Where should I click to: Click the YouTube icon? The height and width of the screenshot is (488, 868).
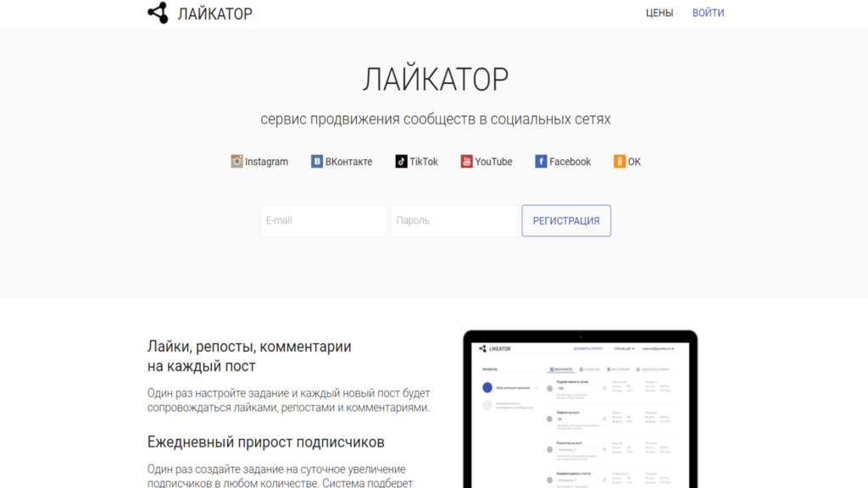pyautogui.click(x=467, y=161)
